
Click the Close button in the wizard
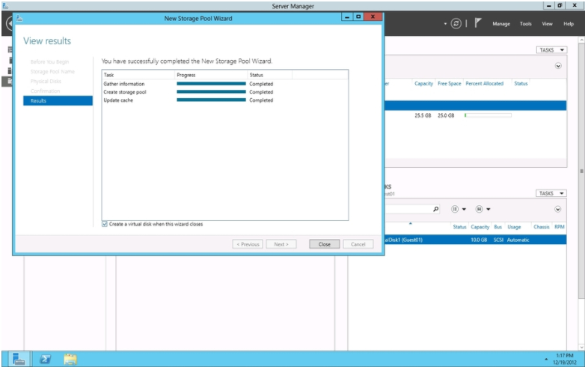pyautogui.click(x=325, y=244)
